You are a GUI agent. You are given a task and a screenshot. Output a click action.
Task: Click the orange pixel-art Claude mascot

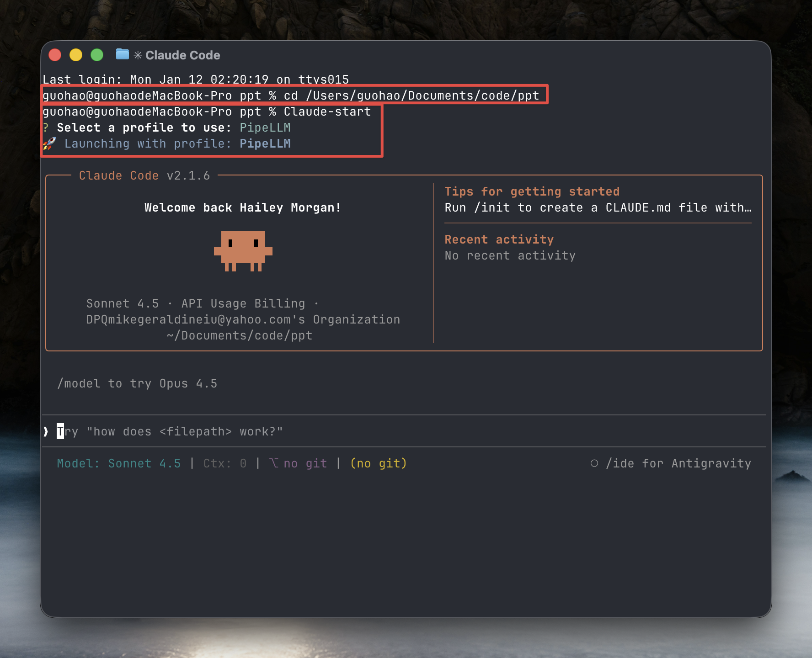[243, 250]
